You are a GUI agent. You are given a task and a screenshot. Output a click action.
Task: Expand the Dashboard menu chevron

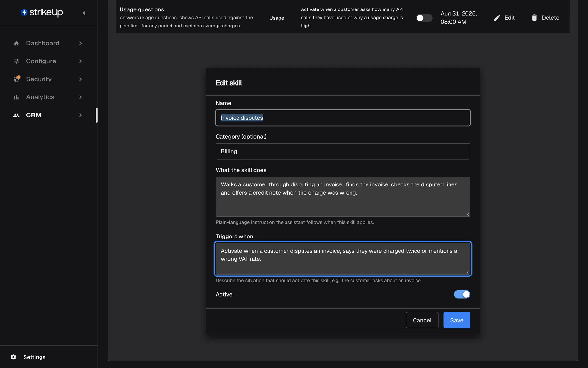pyautogui.click(x=80, y=43)
